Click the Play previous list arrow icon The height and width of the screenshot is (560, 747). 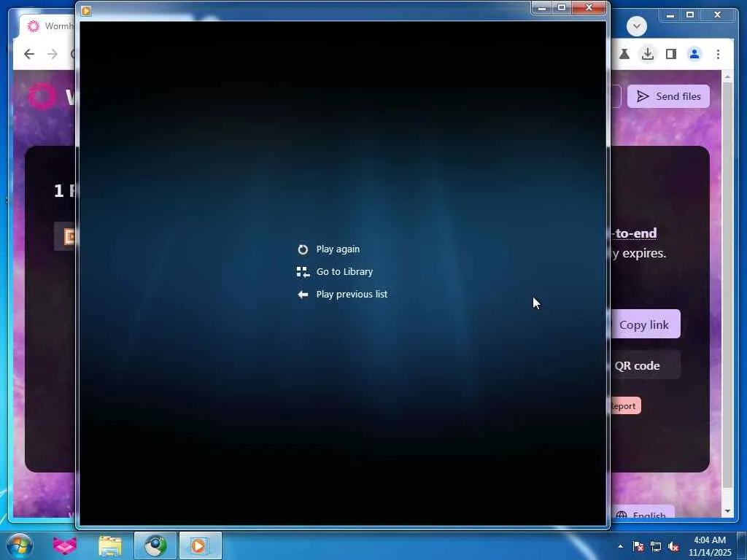click(x=303, y=295)
